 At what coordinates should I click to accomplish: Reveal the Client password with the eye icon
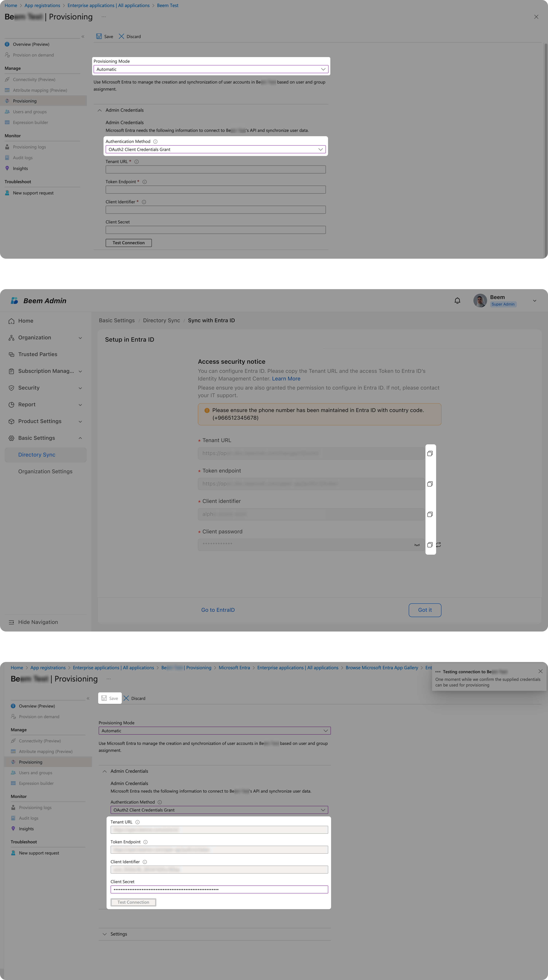417,545
